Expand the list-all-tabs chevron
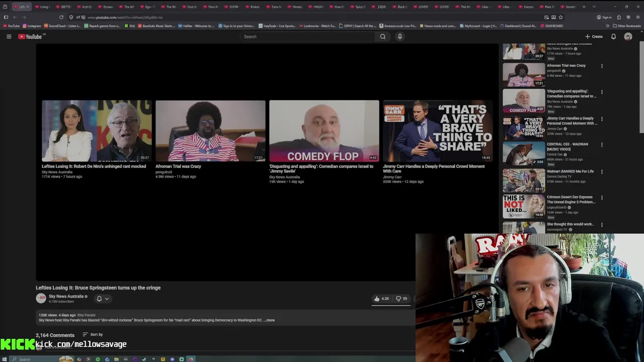The width and height of the screenshot is (644, 362). click(x=594, y=7)
